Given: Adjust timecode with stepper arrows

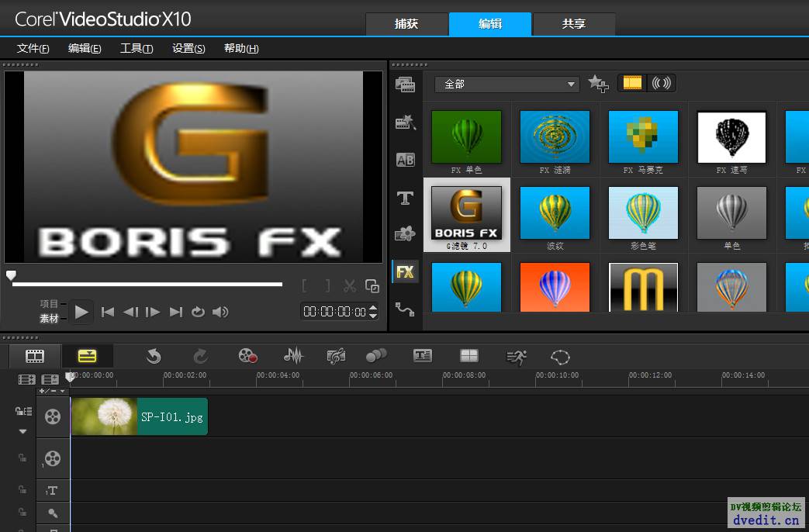Looking at the screenshot, I should tap(373, 312).
